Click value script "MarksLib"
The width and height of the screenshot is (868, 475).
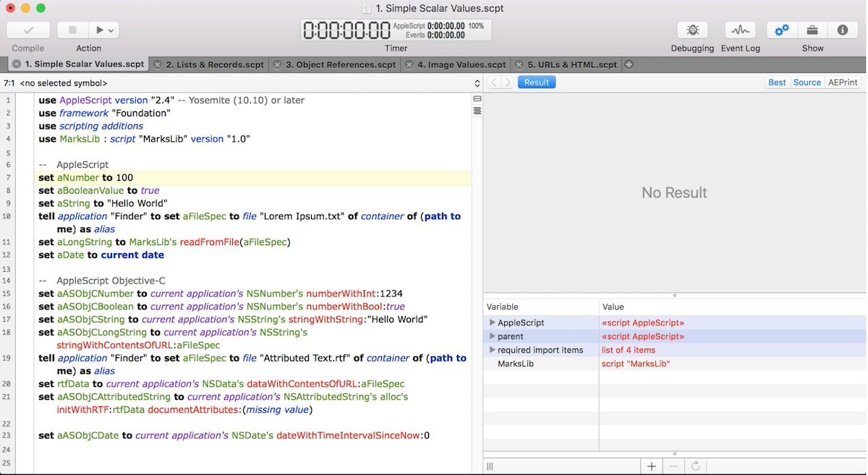[636, 364]
